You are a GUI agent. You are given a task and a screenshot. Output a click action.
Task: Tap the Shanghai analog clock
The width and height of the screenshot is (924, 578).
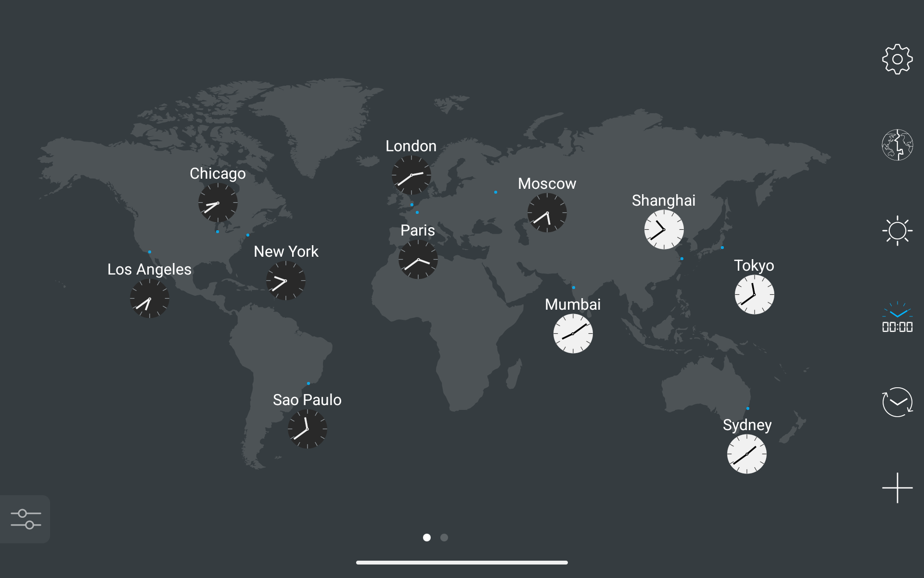(x=664, y=230)
